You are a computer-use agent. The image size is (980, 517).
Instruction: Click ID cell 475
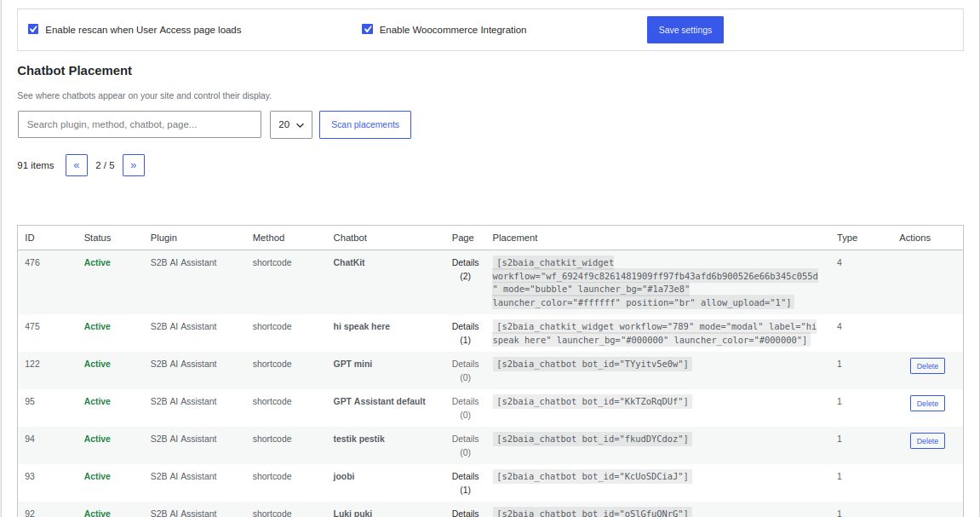coord(32,326)
